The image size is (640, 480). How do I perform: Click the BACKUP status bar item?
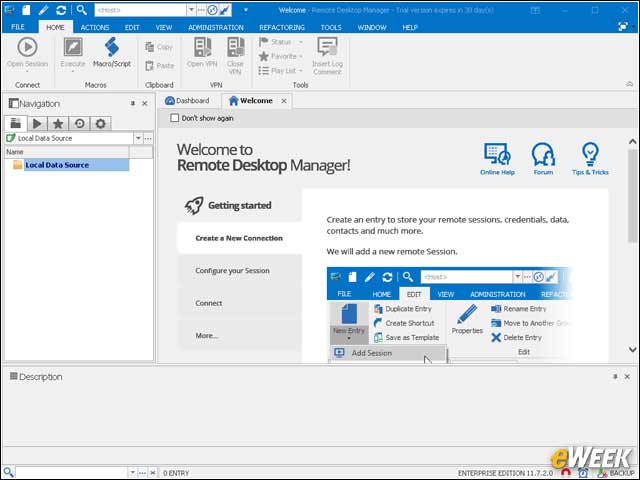pos(617,473)
